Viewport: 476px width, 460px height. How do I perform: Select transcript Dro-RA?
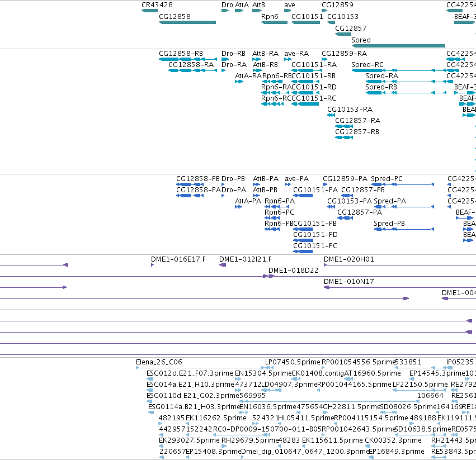[x=234, y=65]
